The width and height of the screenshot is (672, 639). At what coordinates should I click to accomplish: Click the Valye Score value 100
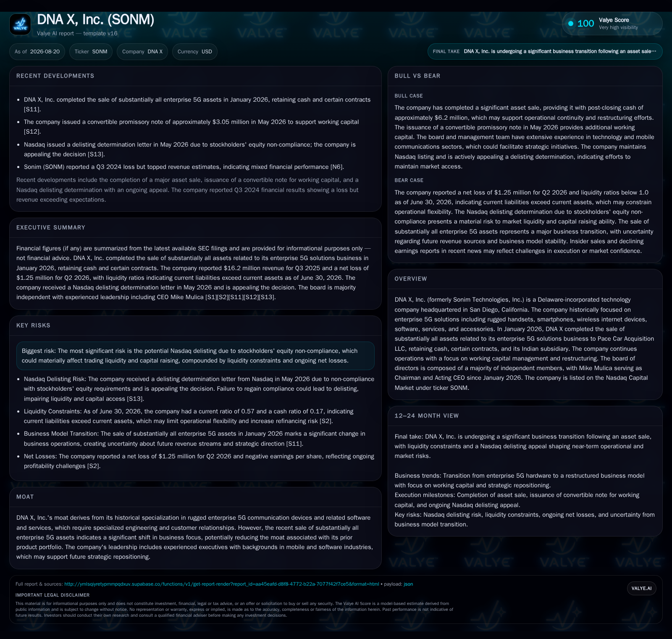tap(585, 24)
